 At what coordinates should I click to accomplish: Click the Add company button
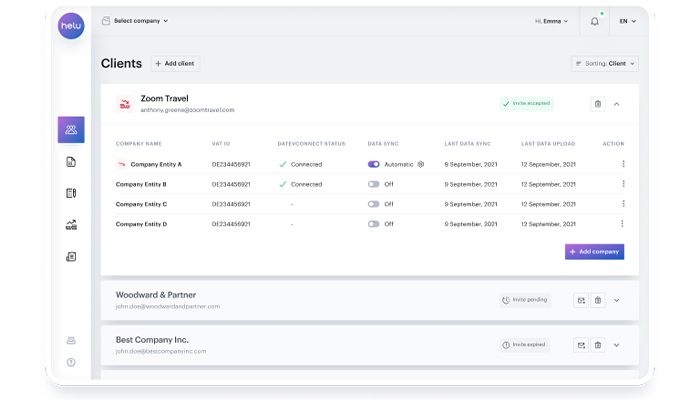tap(594, 252)
